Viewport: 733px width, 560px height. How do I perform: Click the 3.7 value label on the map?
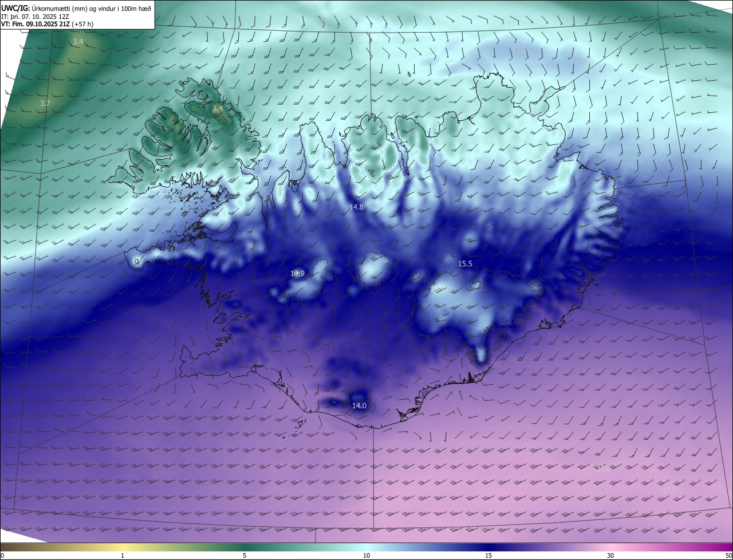click(45, 103)
